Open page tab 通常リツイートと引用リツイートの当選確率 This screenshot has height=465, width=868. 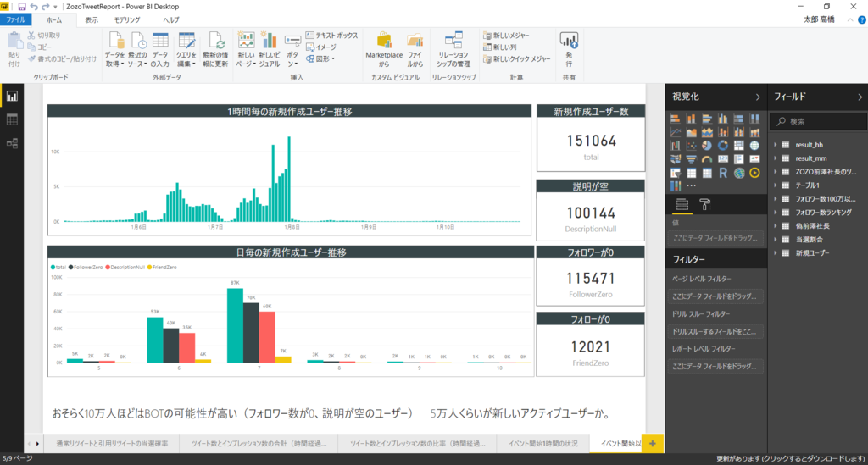112,444
